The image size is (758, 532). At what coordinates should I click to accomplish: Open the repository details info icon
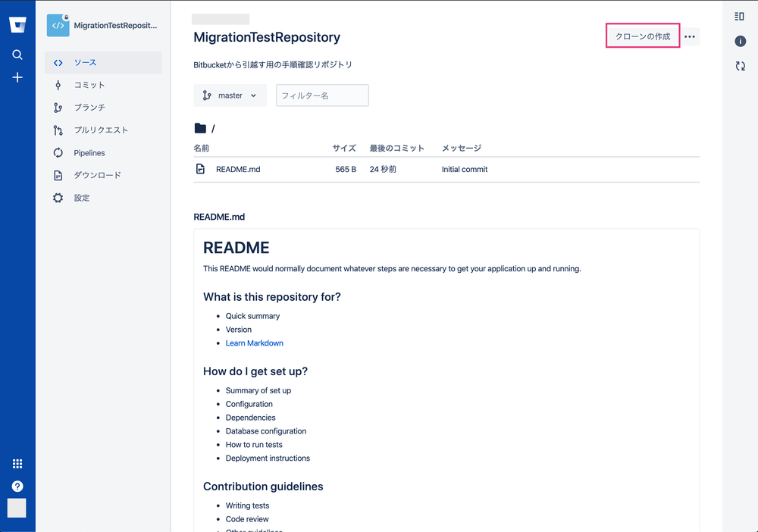740,41
